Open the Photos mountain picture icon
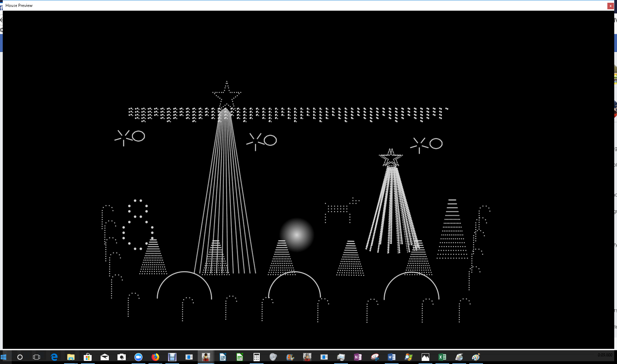The height and width of the screenshot is (364, 617). (425, 357)
